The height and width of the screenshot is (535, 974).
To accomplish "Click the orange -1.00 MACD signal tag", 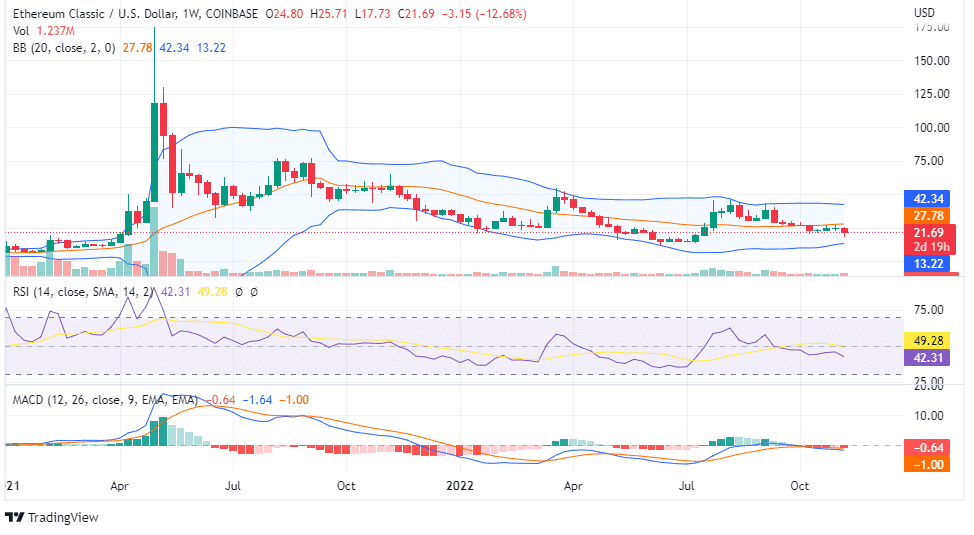I will pyautogui.click(x=928, y=464).
